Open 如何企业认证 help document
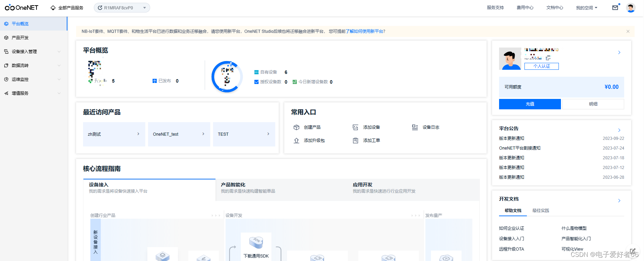This screenshot has width=644, height=261. point(512,228)
